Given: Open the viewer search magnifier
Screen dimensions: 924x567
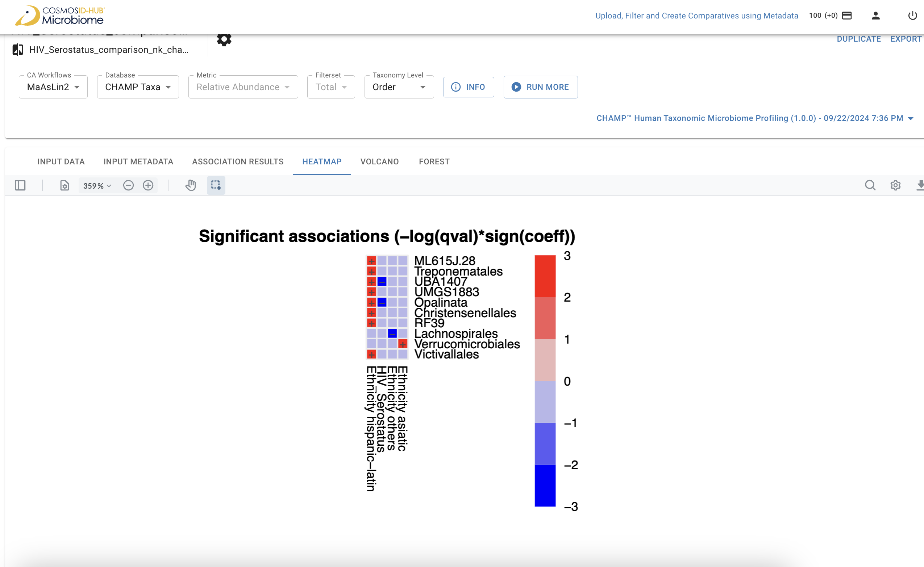Looking at the screenshot, I should [870, 185].
